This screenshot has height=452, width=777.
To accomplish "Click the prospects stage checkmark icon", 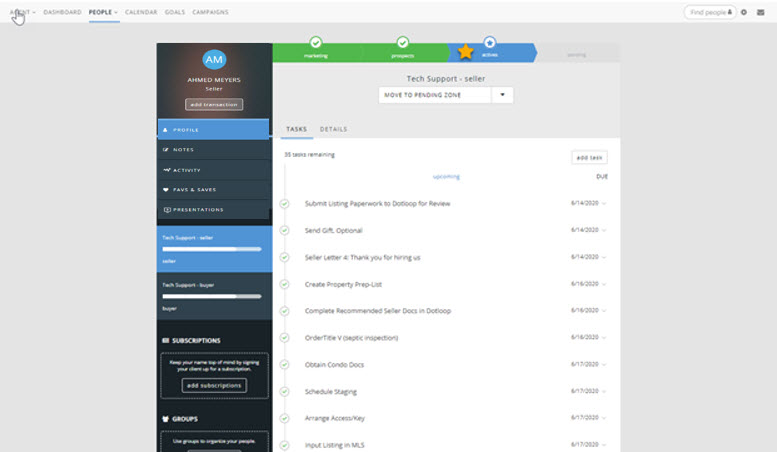I will coord(403,42).
